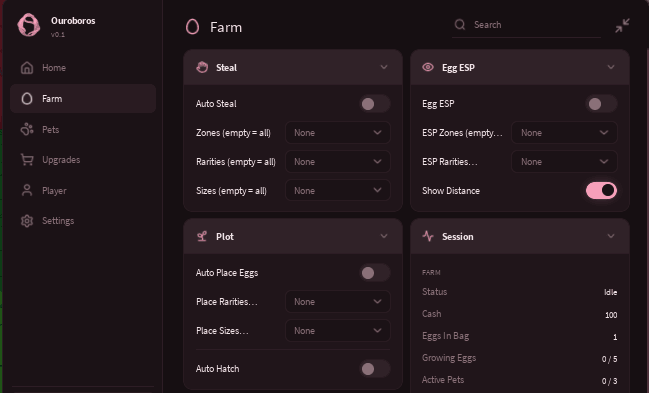Click the Egg ESP eye icon
Screen dimensions: 649x393
428,67
